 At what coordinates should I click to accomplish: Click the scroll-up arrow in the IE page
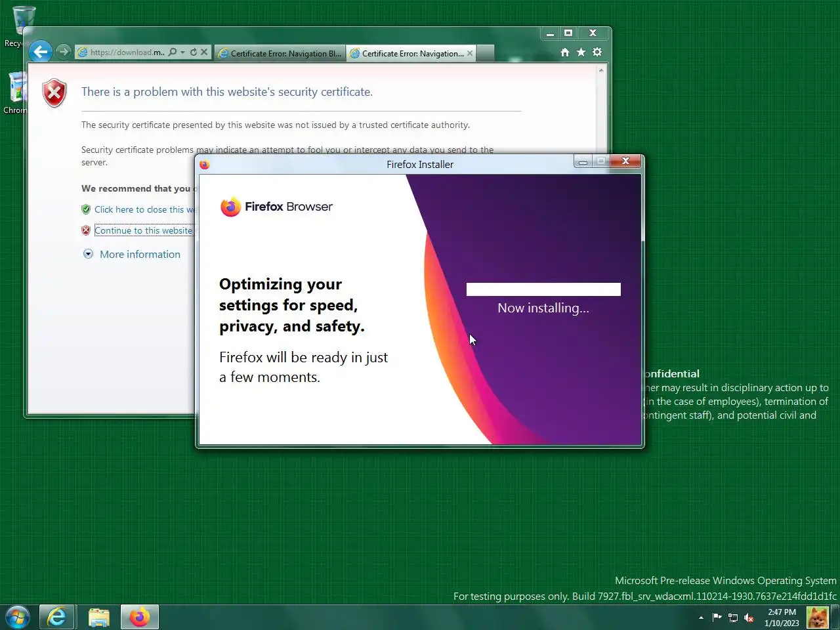click(x=601, y=70)
